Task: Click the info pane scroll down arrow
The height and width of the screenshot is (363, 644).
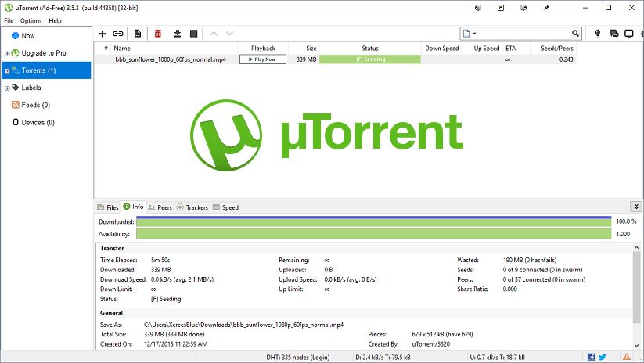Action: coord(636,345)
